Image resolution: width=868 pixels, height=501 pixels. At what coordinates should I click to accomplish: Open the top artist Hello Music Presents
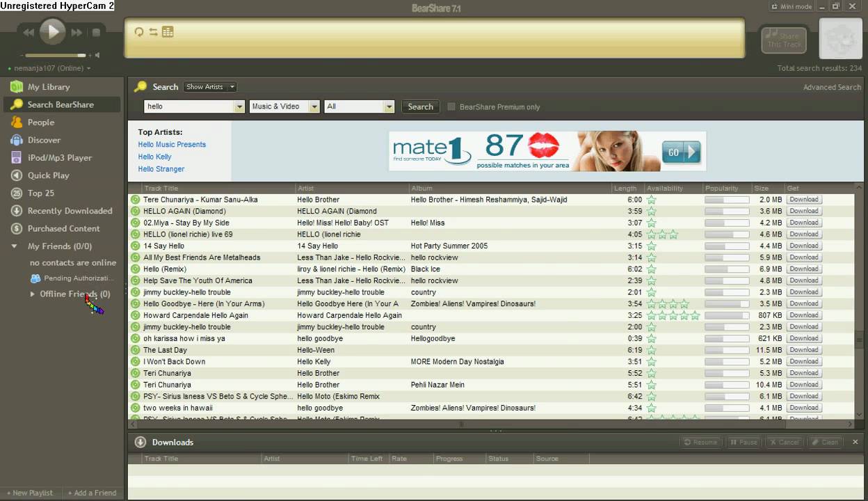pos(172,145)
